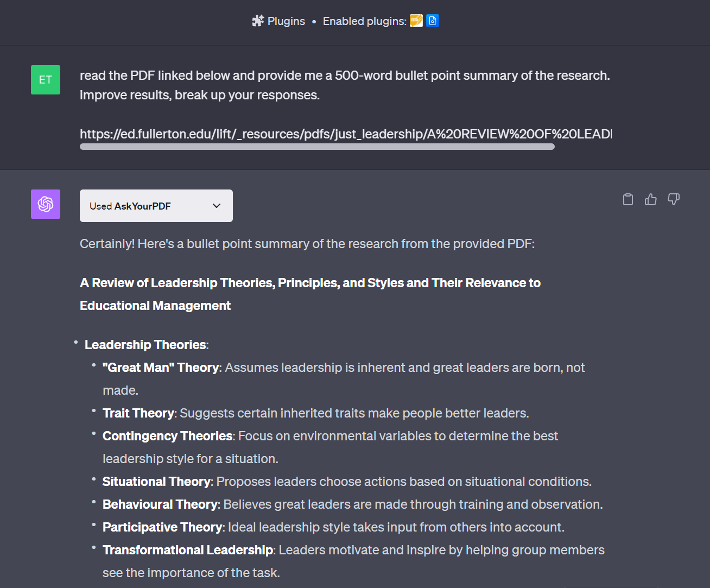Click the "Participative Theory" bullet
This screenshot has width=710, height=588.
coord(333,527)
